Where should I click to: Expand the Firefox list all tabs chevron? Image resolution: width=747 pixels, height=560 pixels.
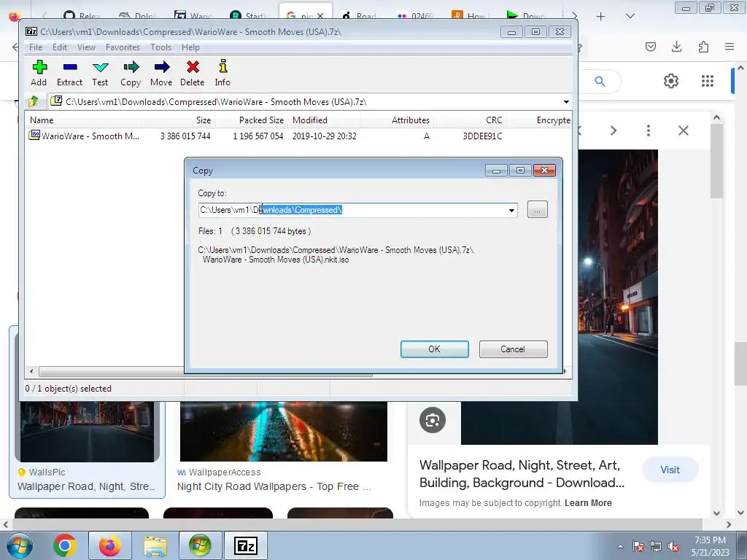(x=630, y=16)
